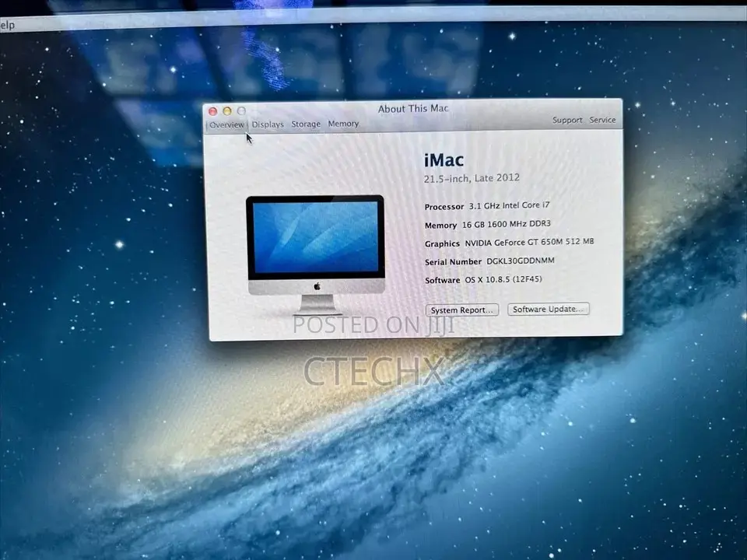Click the '16 GB 1600 MHz DDR3' value

pos(507,224)
